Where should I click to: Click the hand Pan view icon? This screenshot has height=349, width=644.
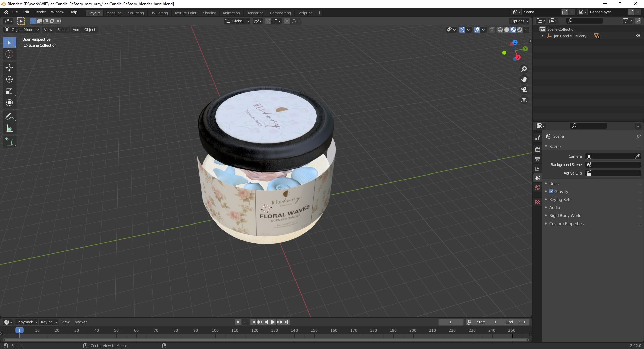[524, 80]
